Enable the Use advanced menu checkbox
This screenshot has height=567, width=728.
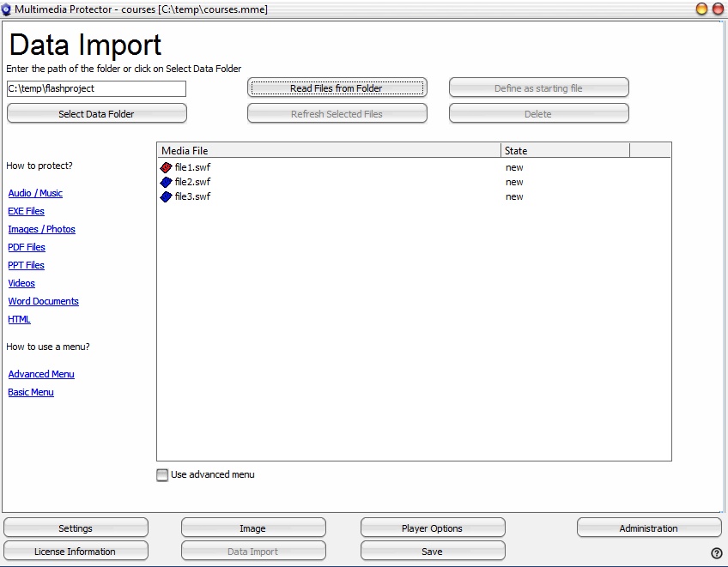tap(162, 475)
